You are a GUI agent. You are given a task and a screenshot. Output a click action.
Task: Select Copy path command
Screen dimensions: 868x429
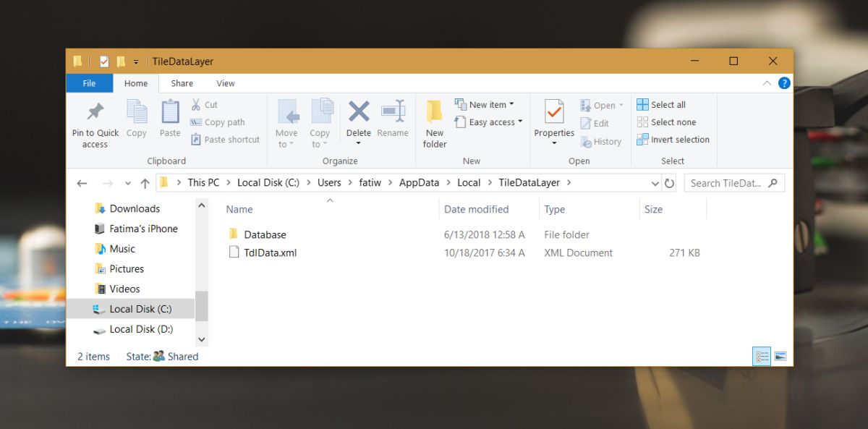(x=218, y=122)
